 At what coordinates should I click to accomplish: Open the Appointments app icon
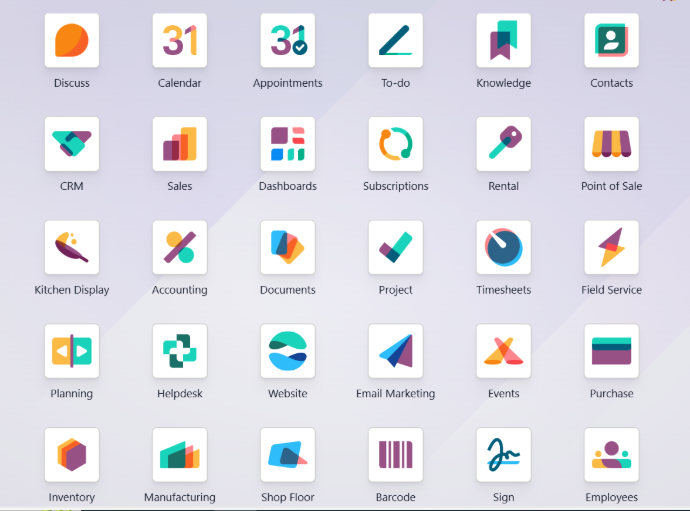point(288,41)
